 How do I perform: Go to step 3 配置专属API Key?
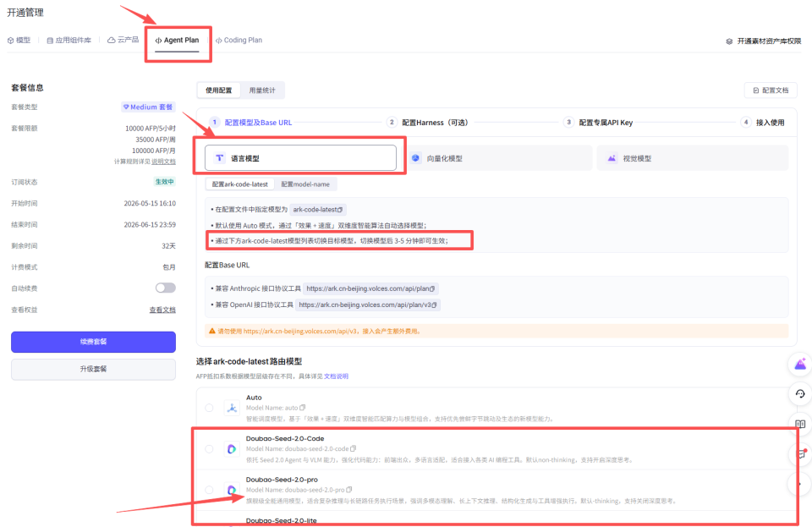598,122
